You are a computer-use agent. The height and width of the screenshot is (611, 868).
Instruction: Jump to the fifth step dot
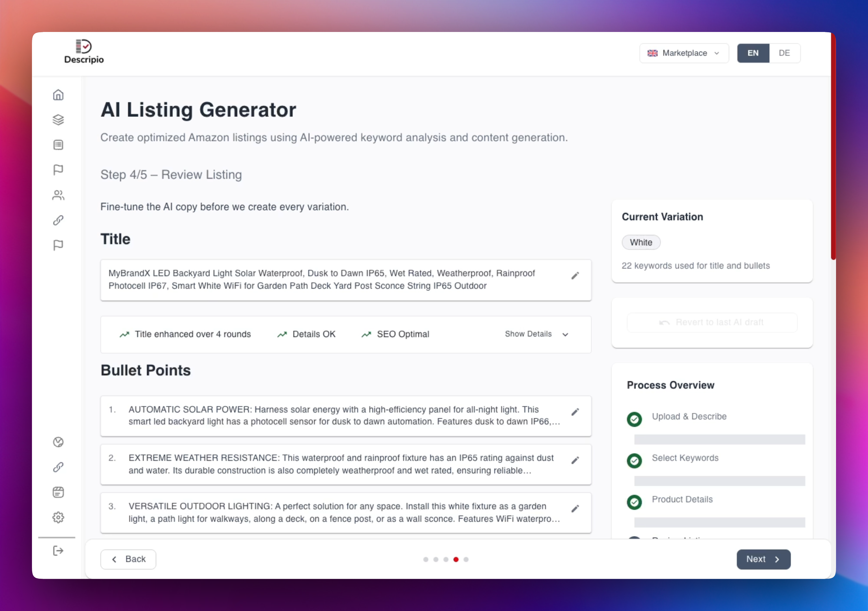click(x=466, y=560)
